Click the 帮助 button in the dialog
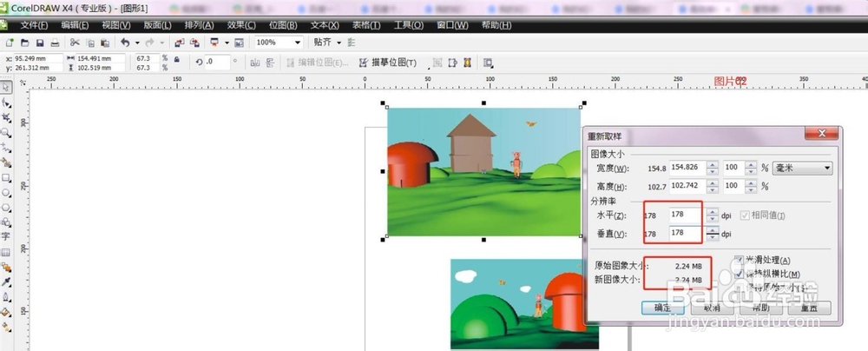The height and width of the screenshot is (351, 868). [x=760, y=308]
